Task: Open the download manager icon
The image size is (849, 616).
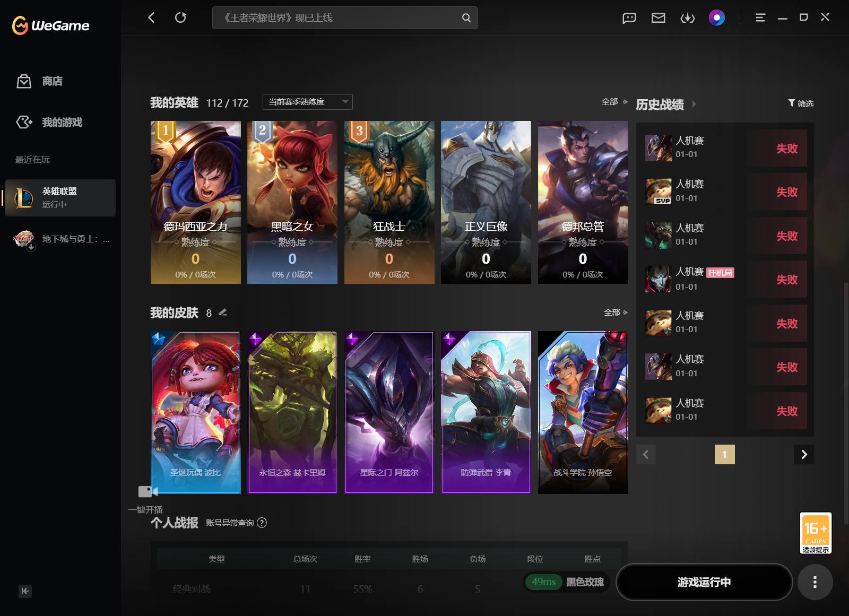Action: 688,18
